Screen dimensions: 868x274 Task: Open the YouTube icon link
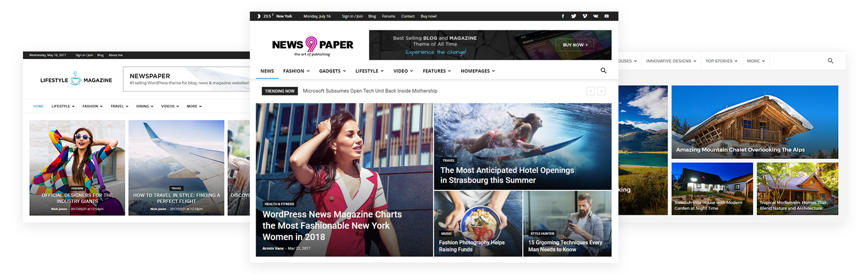pyautogui.click(x=607, y=16)
